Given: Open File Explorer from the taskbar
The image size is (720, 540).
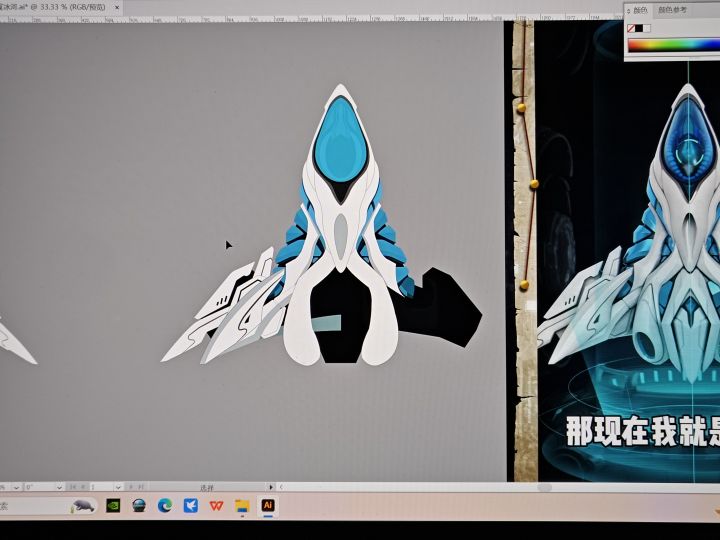Looking at the screenshot, I should [x=242, y=506].
